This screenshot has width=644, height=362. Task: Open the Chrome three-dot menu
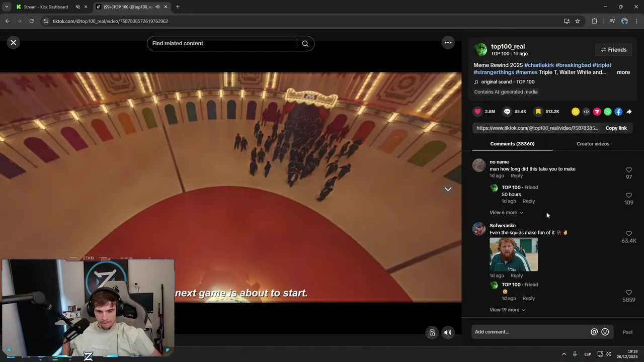click(x=637, y=21)
